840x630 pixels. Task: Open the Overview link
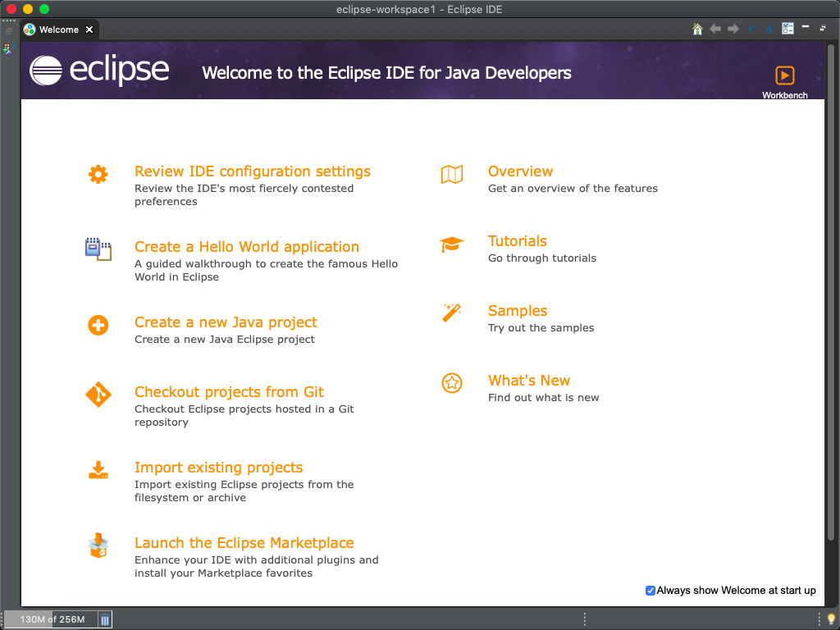[x=520, y=171]
